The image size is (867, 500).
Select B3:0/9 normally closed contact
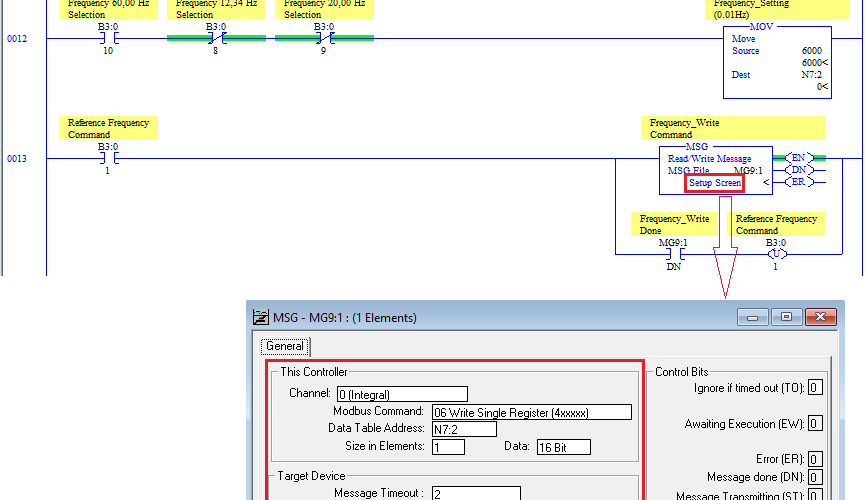(324, 38)
